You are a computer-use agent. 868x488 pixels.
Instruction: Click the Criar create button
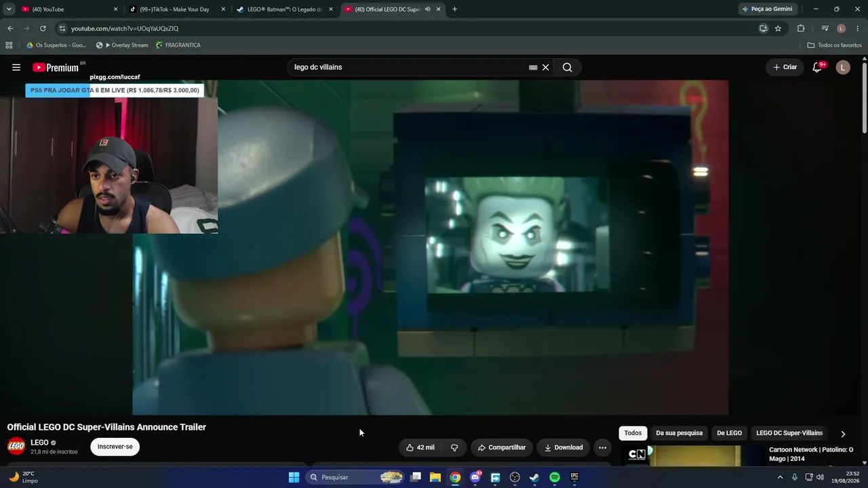click(x=785, y=67)
